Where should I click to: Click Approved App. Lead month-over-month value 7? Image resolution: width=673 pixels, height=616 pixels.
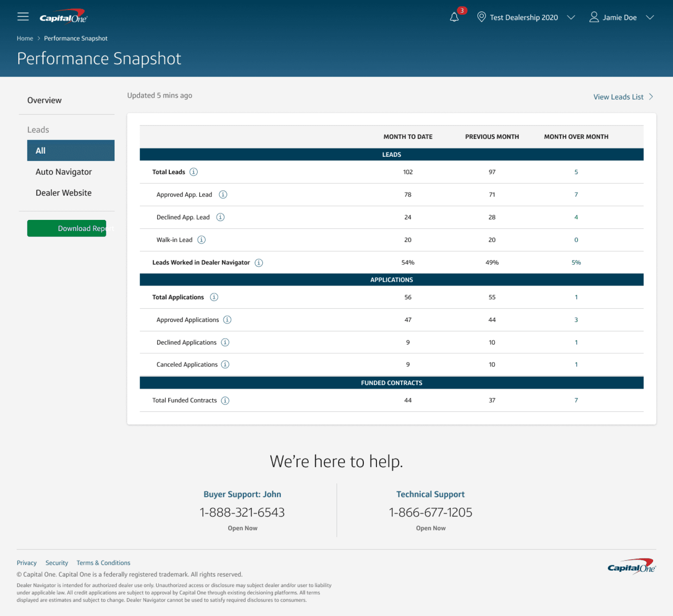[576, 194]
